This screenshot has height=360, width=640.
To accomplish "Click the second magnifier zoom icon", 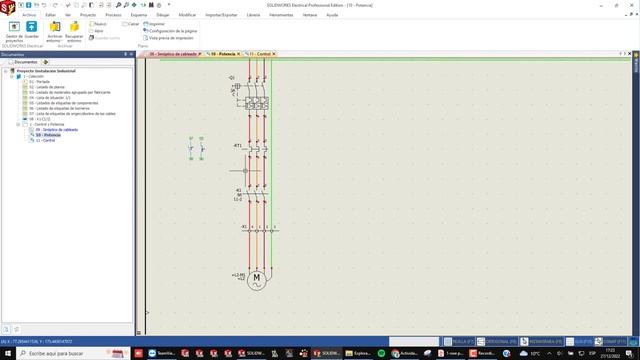I will pos(126,5).
